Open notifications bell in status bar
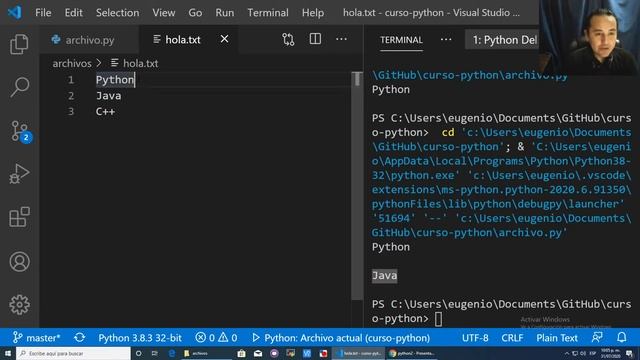 [x=621, y=337]
